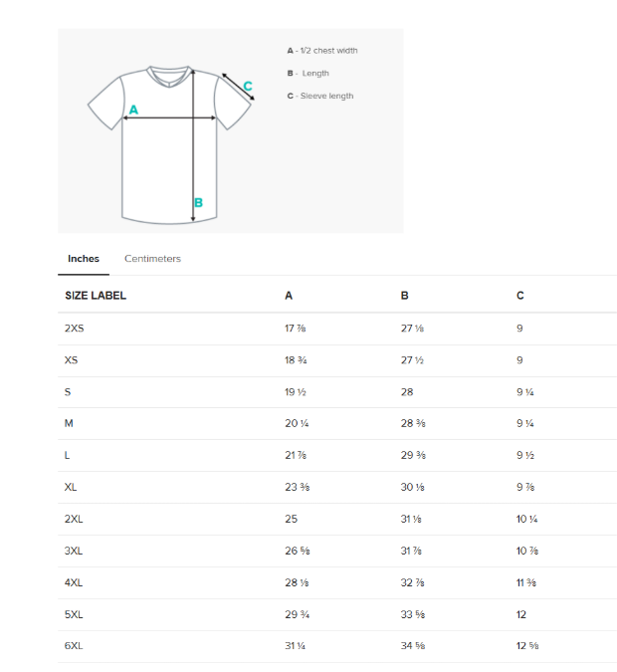Select the M size row label
Viewport: 617px width, 672px height.
[x=69, y=423]
